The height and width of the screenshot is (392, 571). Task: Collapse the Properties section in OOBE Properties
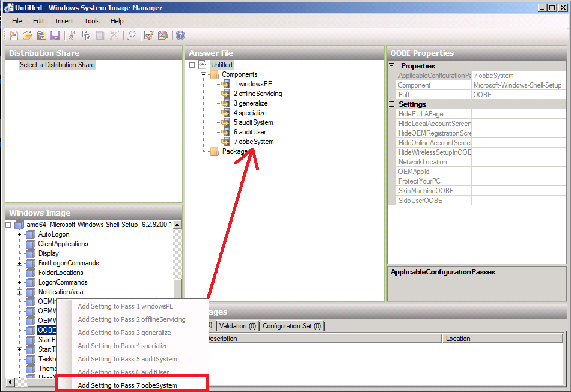click(x=392, y=66)
